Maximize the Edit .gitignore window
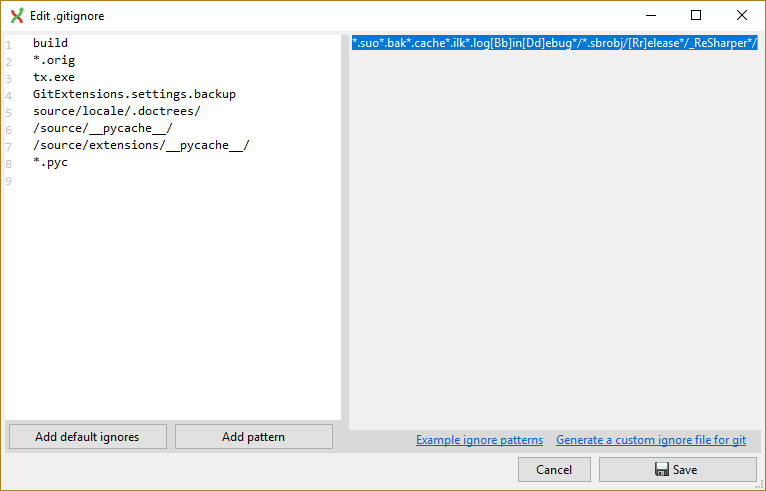Image resolution: width=766 pixels, height=491 pixels. point(696,15)
